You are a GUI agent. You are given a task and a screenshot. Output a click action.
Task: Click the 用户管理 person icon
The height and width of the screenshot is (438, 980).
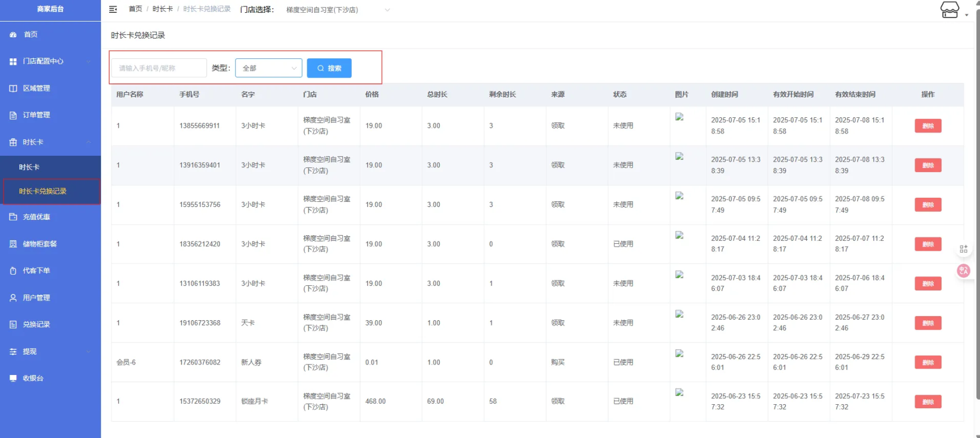point(13,298)
